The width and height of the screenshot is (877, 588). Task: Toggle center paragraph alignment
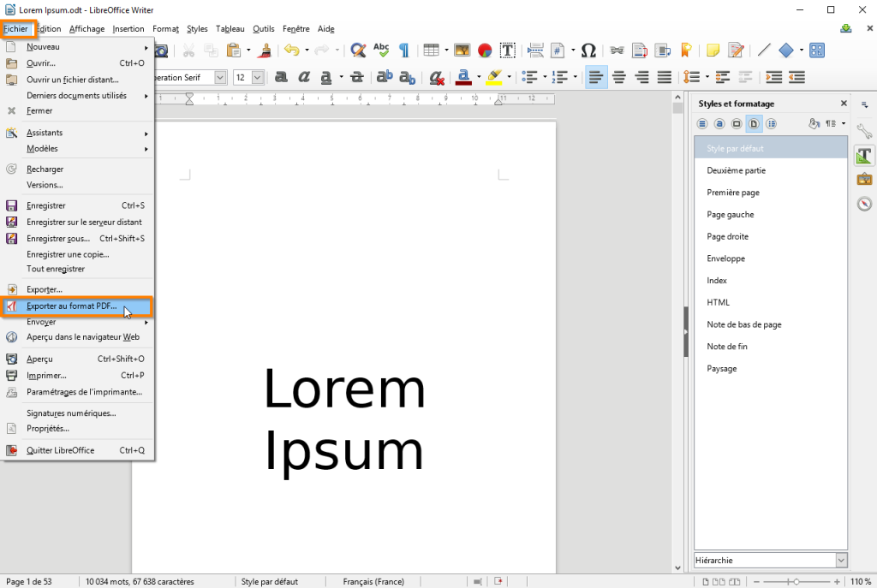(x=619, y=77)
